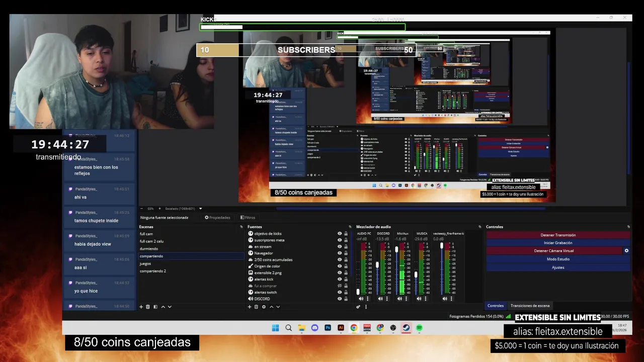This screenshot has width=644, height=362.
Task: Click Detener Transmisión button
Action: click(x=558, y=235)
